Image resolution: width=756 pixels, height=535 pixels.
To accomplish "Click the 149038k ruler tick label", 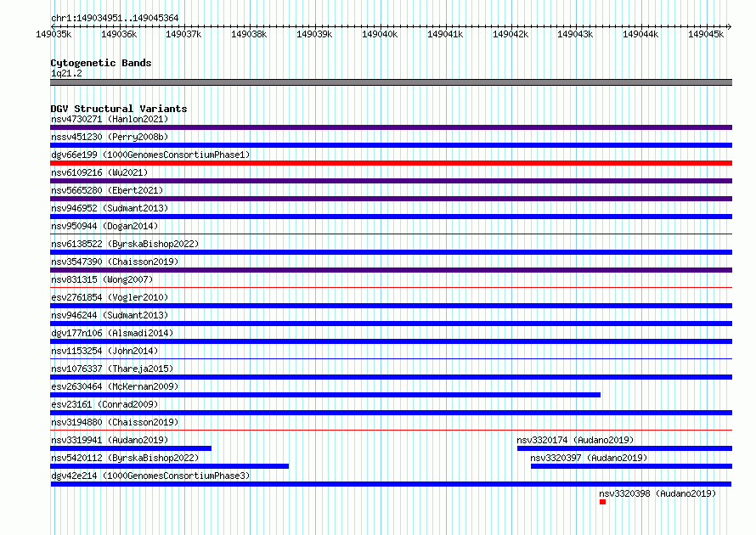I will pos(249,34).
